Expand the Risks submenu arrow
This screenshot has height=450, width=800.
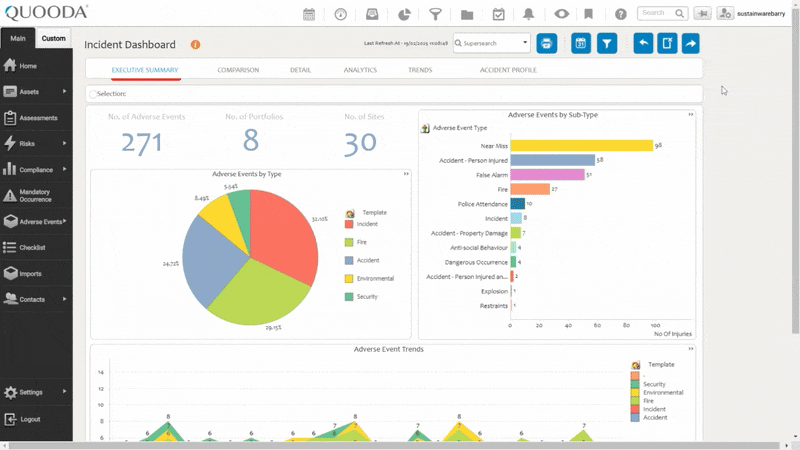point(64,143)
